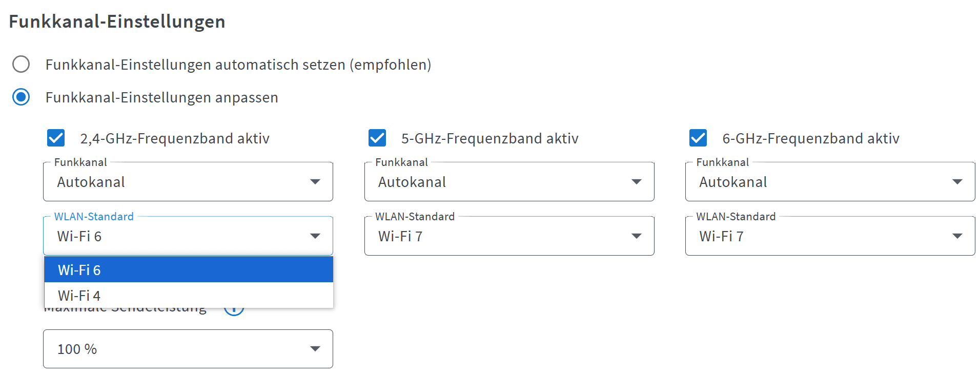
Task: Choose Wi-Fi 4 from the open list
Action: 188,296
